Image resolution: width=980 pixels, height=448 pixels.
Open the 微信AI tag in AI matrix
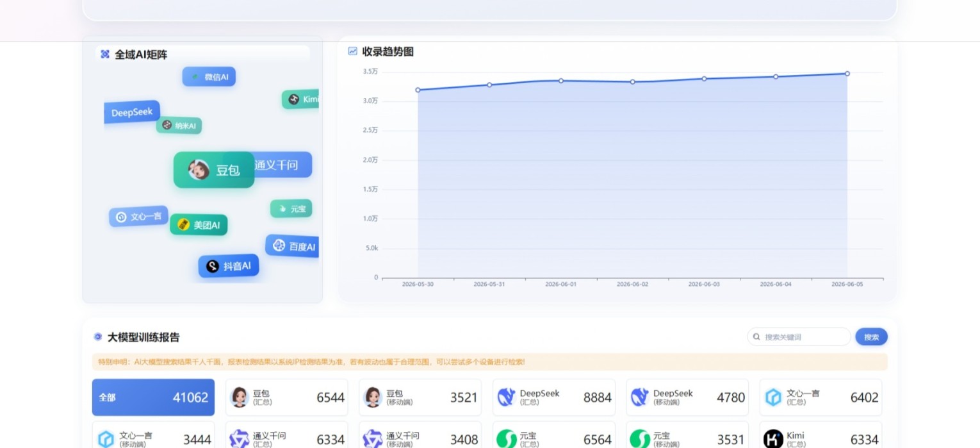point(209,77)
